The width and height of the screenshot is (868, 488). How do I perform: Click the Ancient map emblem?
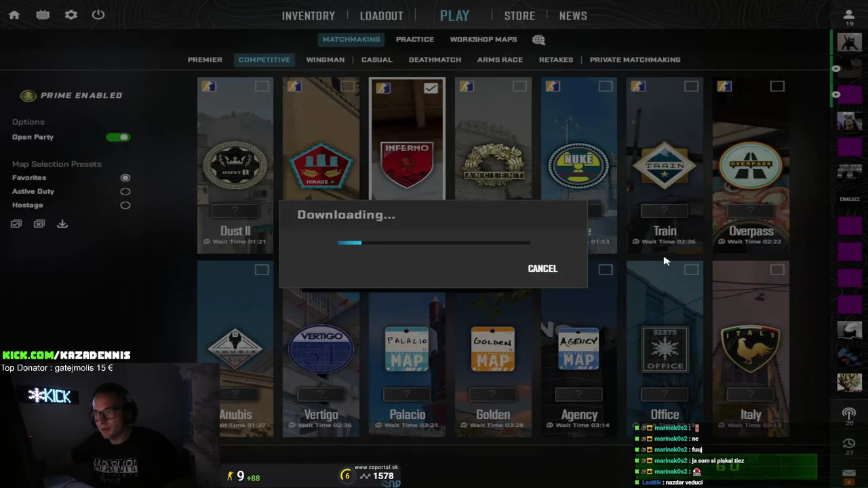pos(493,165)
